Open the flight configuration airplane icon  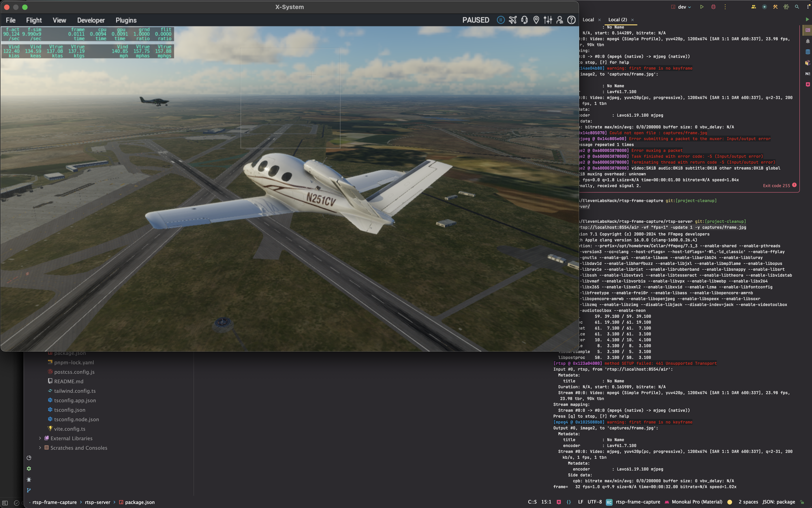click(x=512, y=20)
